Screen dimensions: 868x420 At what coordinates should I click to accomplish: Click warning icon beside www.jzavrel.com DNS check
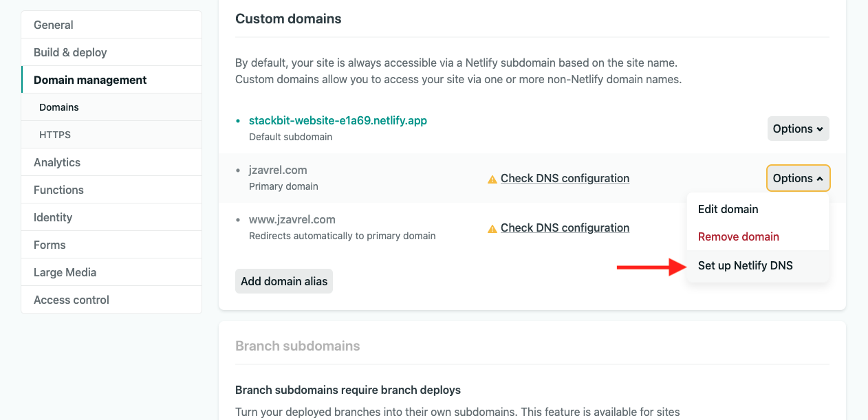(x=492, y=228)
